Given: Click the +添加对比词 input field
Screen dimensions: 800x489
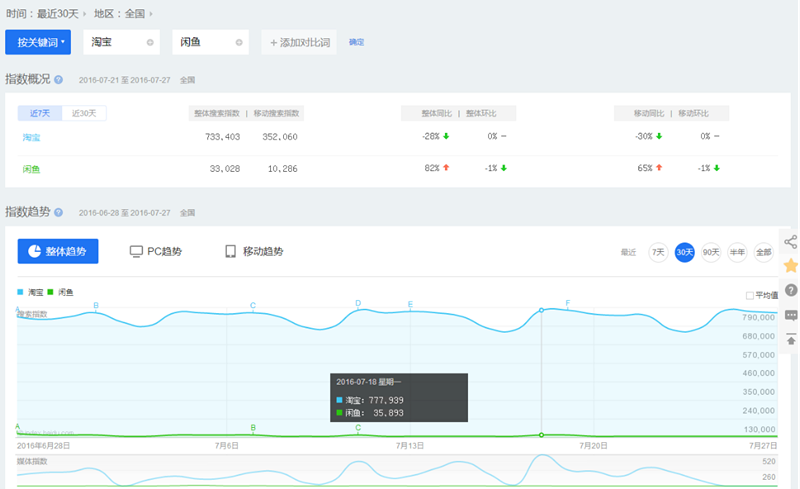Looking at the screenshot, I should (x=299, y=42).
